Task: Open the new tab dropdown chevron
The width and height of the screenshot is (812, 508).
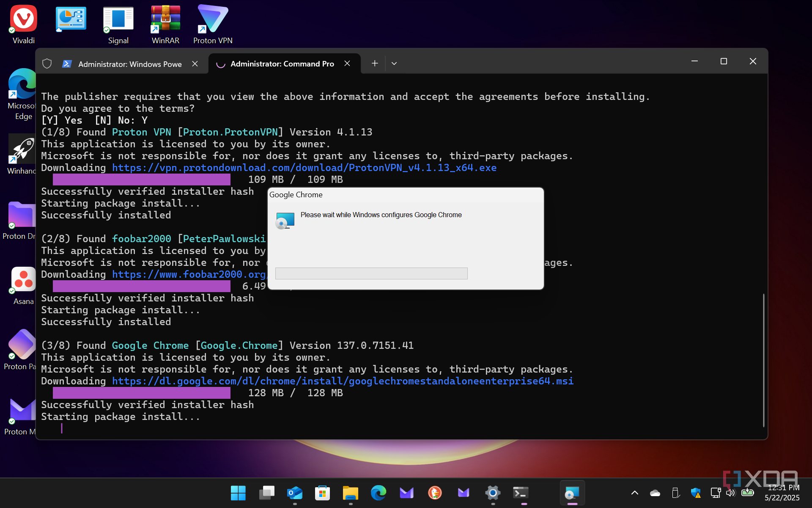Action: pyautogui.click(x=394, y=63)
